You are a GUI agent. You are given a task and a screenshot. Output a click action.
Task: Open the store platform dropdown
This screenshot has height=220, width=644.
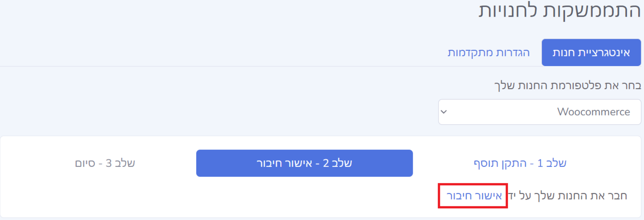(x=539, y=112)
